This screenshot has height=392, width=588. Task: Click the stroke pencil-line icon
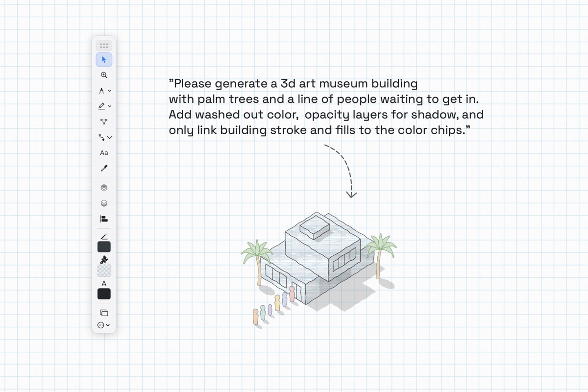tap(104, 237)
